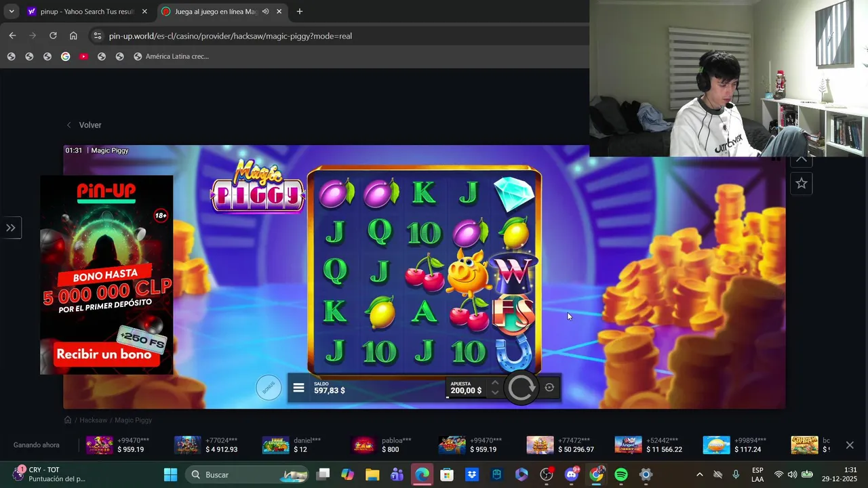Image resolution: width=868 pixels, height=488 pixels.
Task: Go back using the Volver link
Action: (84, 125)
